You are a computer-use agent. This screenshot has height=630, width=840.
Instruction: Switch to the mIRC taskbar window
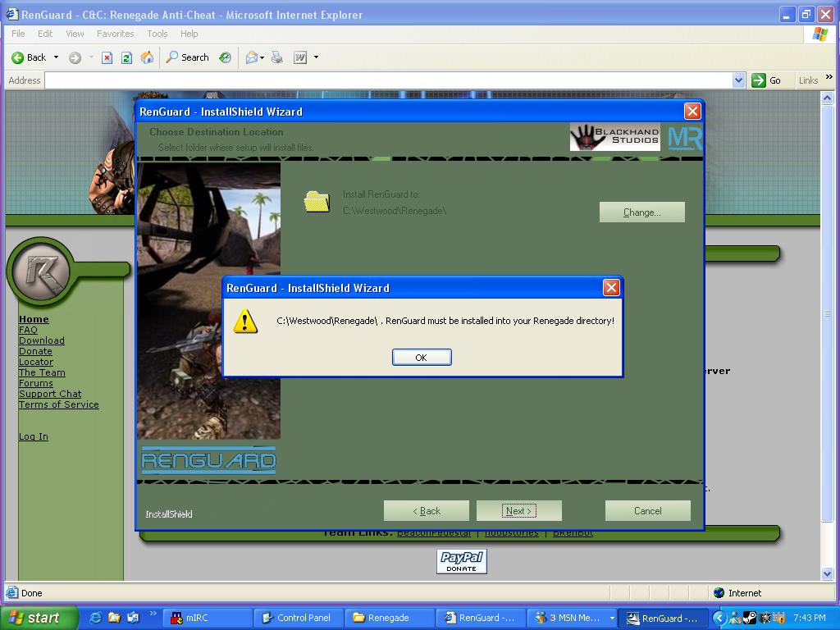(207, 618)
